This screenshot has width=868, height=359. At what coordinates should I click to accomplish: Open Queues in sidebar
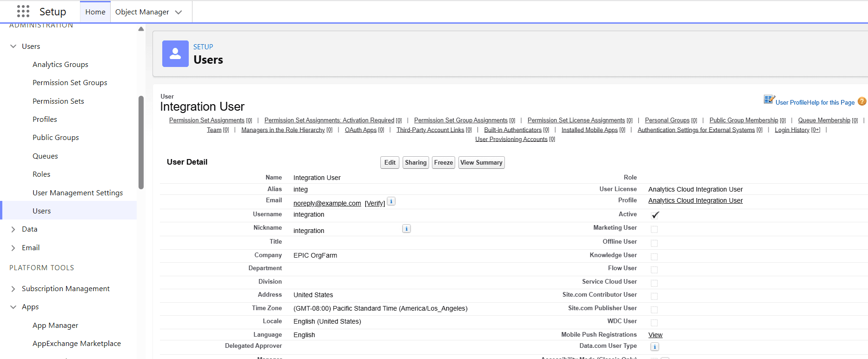pyautogui.click(x=45, y=156)
